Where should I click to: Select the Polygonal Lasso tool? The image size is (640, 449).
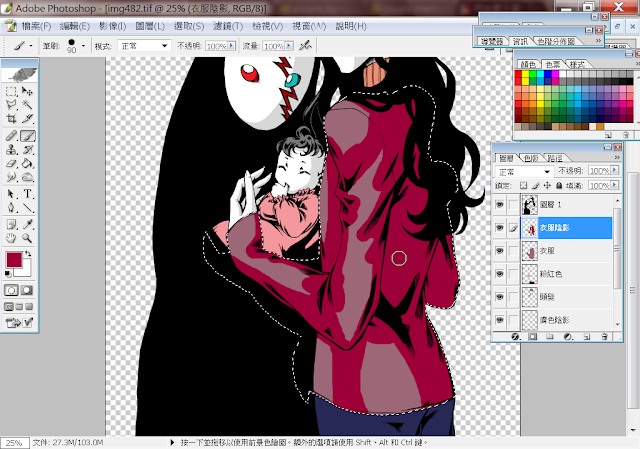coord(11,105)
